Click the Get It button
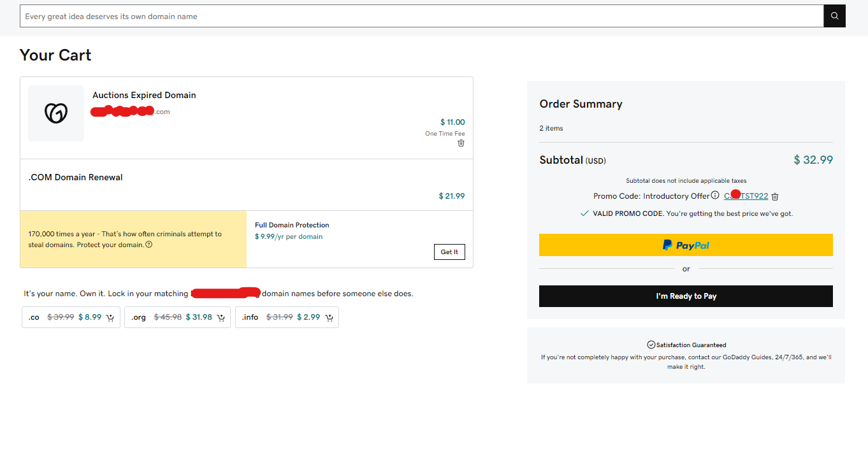The height and width of the screenshot is (451, 868). pyautogui.click(x=449, y=252)
